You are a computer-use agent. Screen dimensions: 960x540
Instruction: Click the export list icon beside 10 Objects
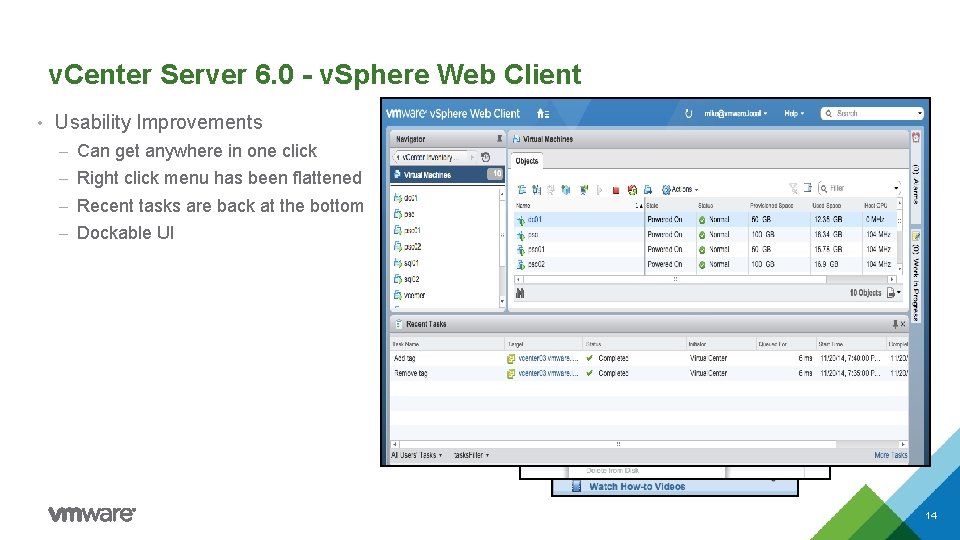tap(891, 293)
